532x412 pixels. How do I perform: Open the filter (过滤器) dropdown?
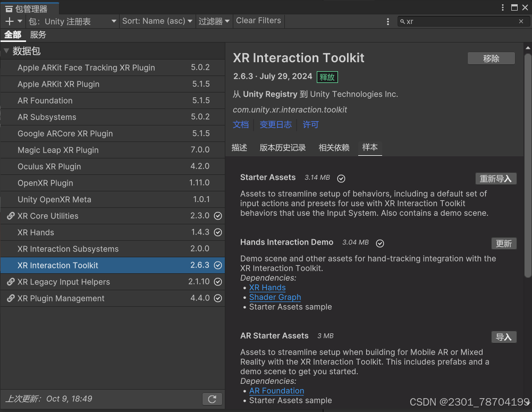(214, 21)
